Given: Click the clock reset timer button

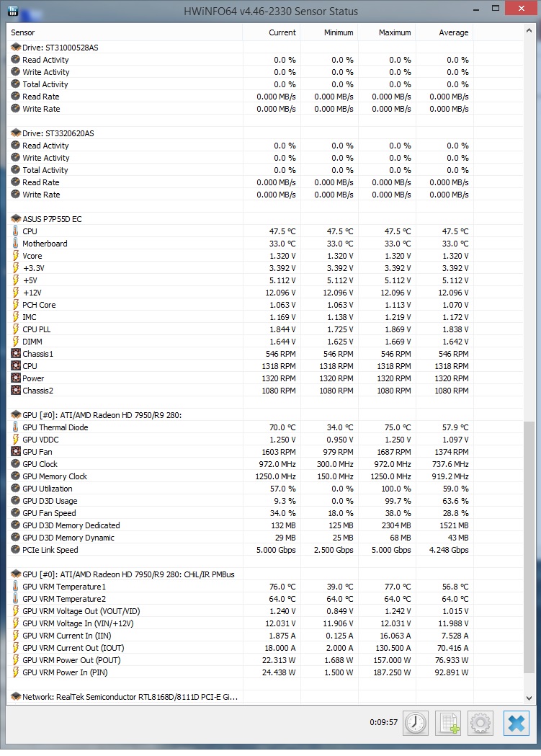Looking at the screenshot, I should [x=415, y=723].
